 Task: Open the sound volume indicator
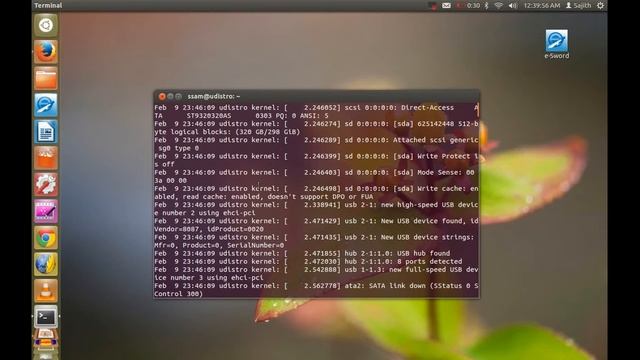[x=513, y=5]
